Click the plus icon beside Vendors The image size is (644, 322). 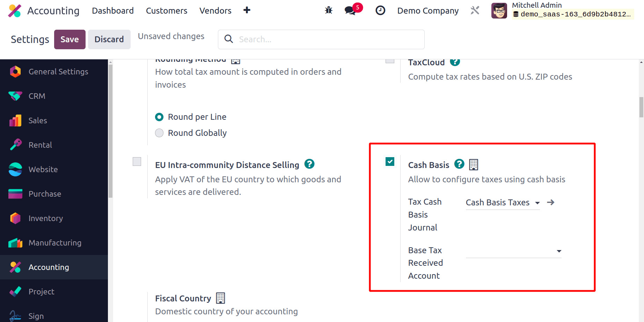coord(247,10)
